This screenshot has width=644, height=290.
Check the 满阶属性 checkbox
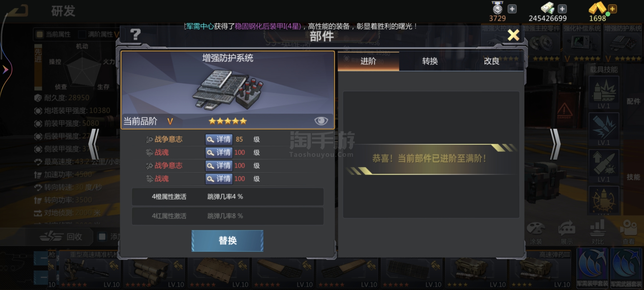click(x=82, y=34)
